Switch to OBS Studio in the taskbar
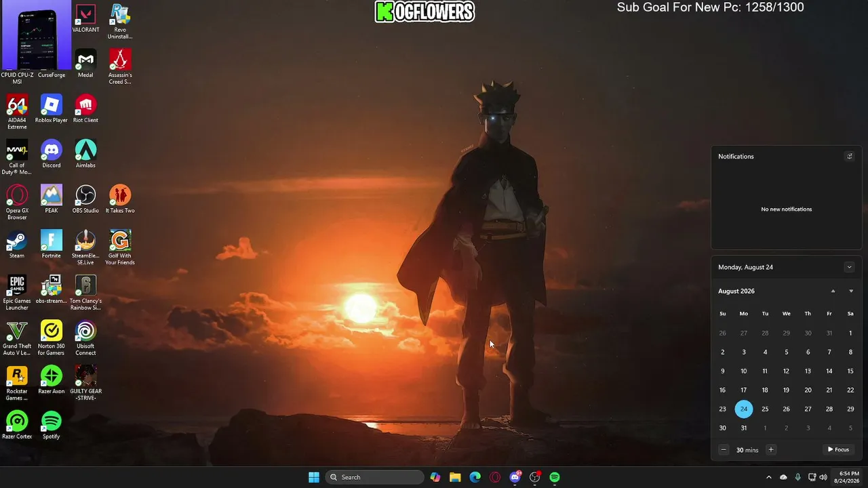The width and height of the screenshot is (868, 488). click(x=535, y=477)
